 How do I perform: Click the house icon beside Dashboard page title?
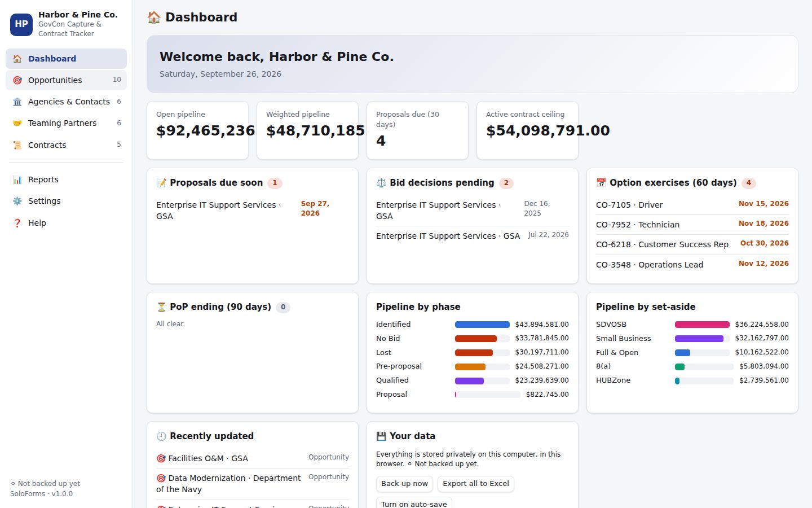[154, 17]
